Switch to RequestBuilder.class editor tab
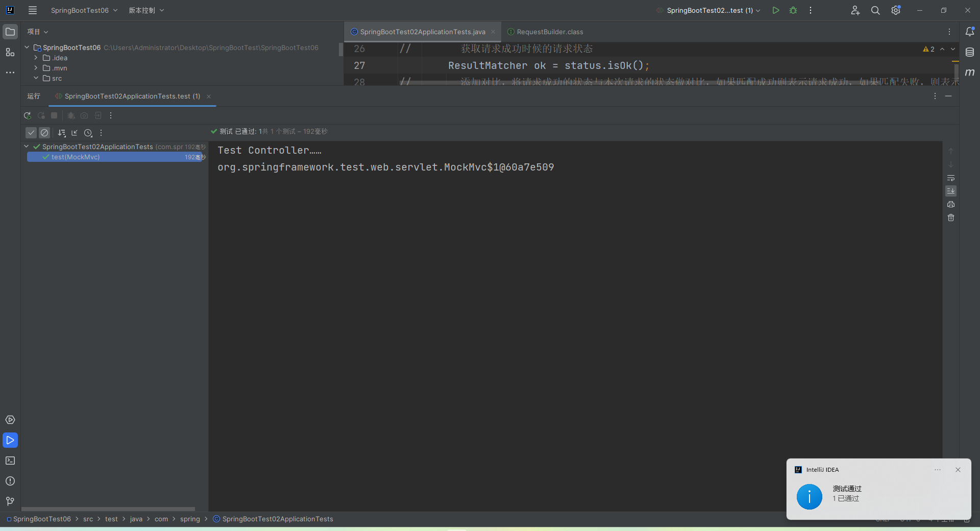Screen dimensions: 980x531 pos(545,32)
